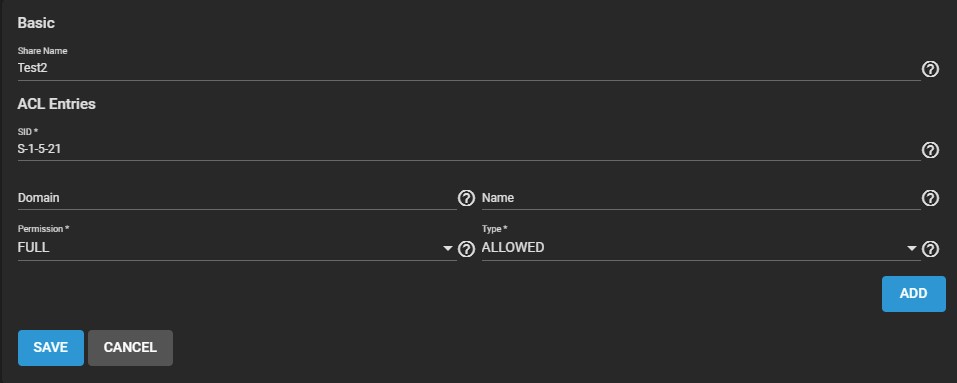
Task: Focus the Share Name field Test2
Action: coord(469,68)
